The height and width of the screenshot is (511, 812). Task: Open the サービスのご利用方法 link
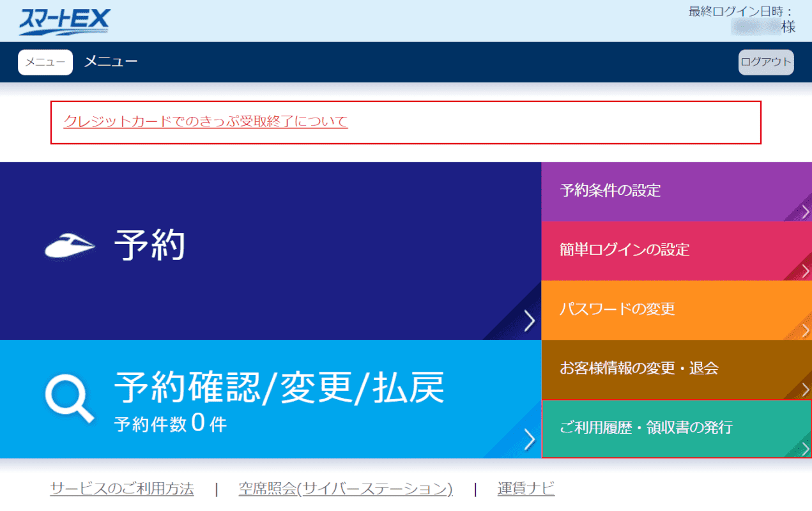click(x=122, y=489)
